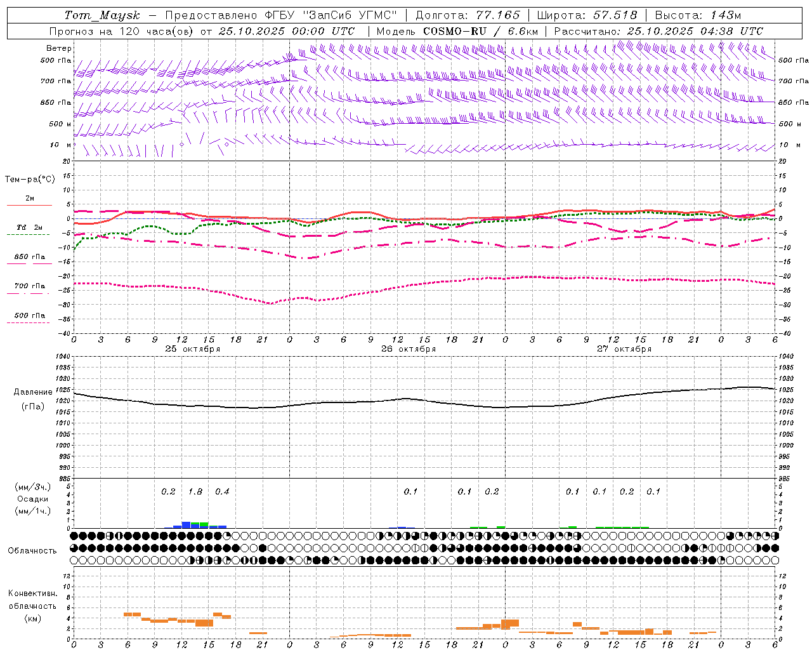Click the Ветер panel label
Screen dimensions: 812x650
coord(59,48)
